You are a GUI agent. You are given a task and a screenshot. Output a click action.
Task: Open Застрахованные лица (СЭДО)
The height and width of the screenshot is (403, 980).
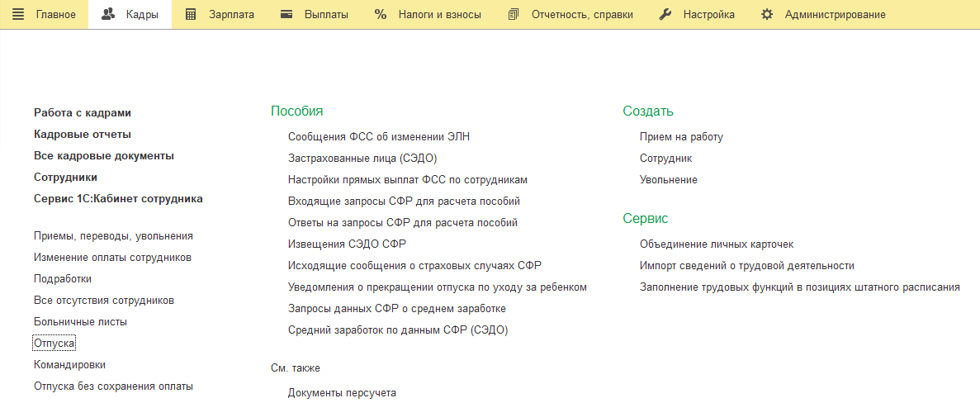coord(362,159)
